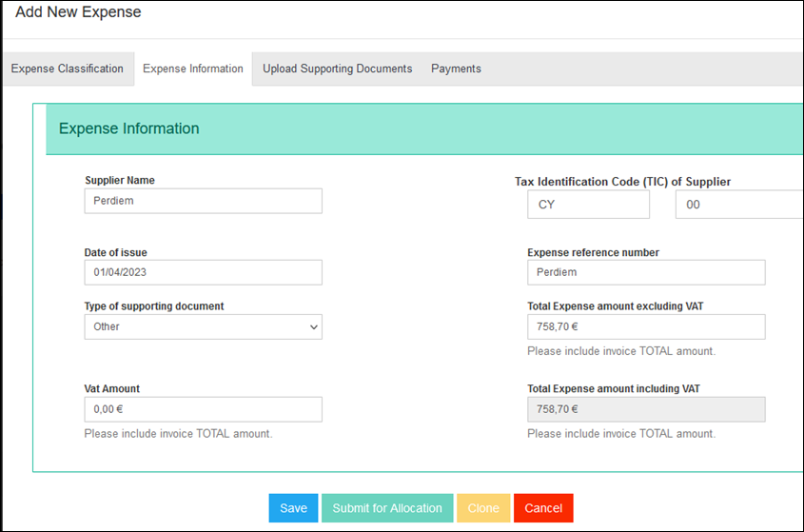
Task: Click the Date of issue field
Action: [203, 272]
